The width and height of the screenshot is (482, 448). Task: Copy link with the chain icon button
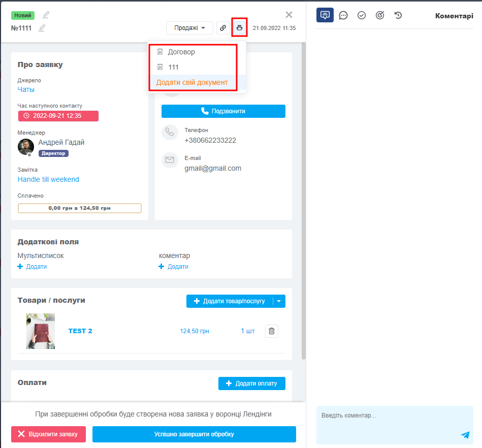click(223, 28)
